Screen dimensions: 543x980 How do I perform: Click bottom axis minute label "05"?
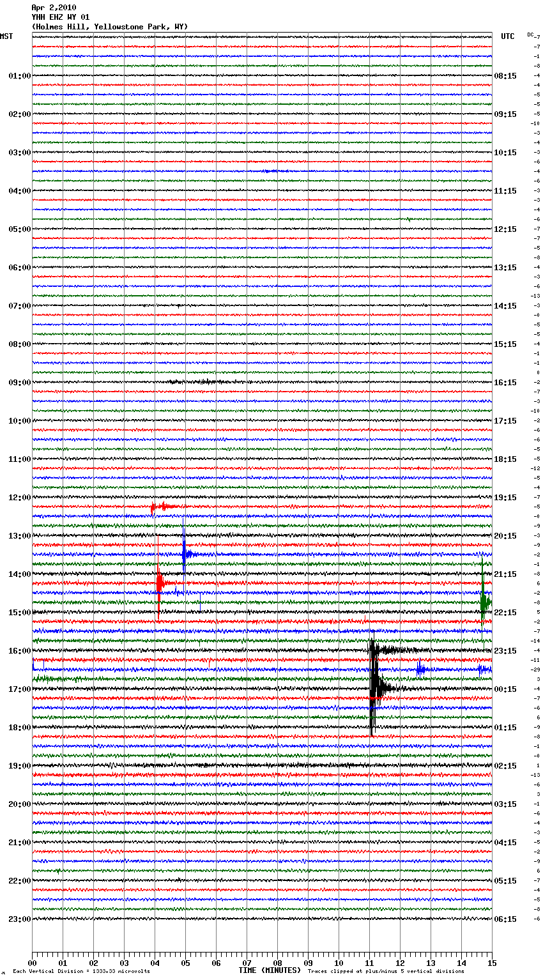[x=185, y=963]
